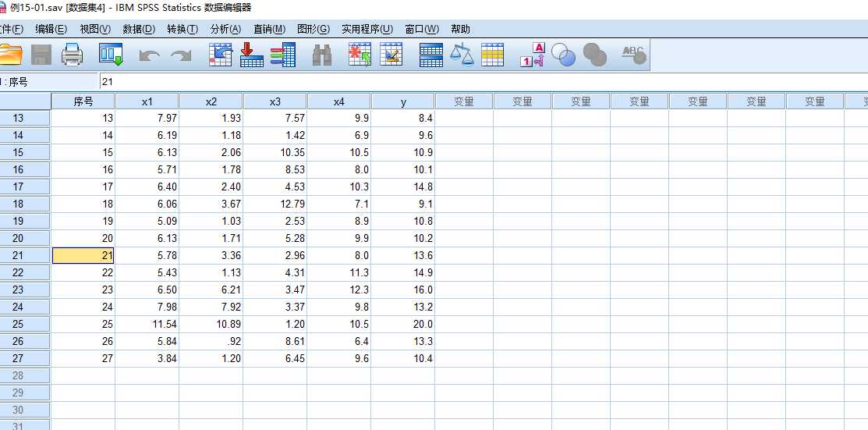Screen dimensions: 868x430
Task: Click the Select cases icon
Action: (493, 55)
